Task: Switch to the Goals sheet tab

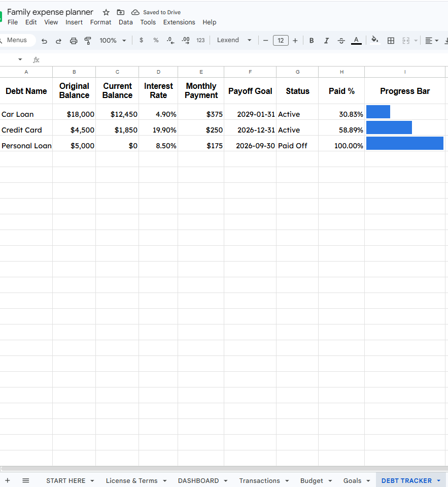Action: [352, 480]
